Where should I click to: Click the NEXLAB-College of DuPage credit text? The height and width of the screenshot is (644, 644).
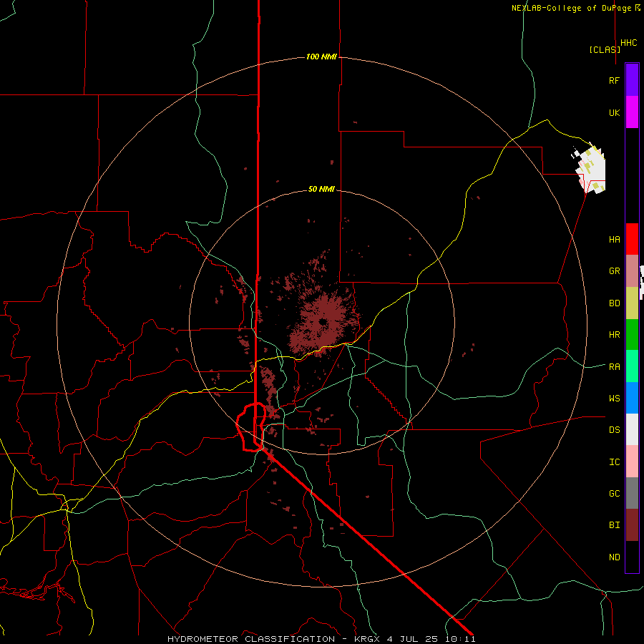click(572, 8)
